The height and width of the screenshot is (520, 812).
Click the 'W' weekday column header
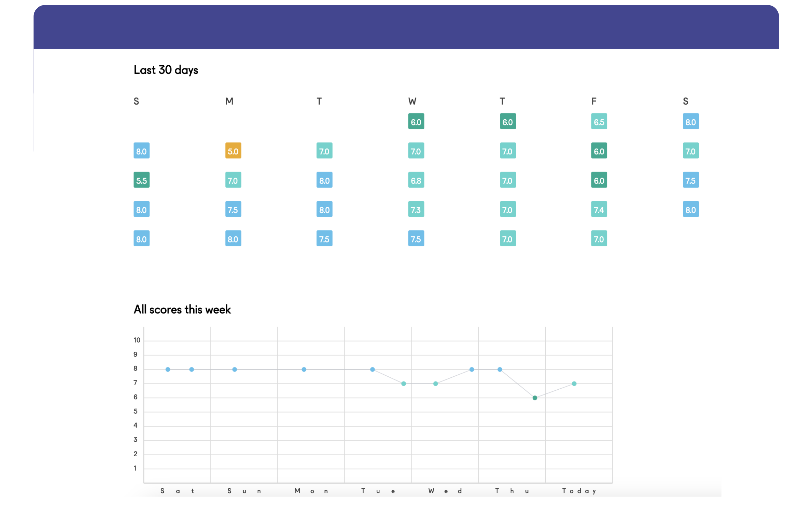point(412,101)
